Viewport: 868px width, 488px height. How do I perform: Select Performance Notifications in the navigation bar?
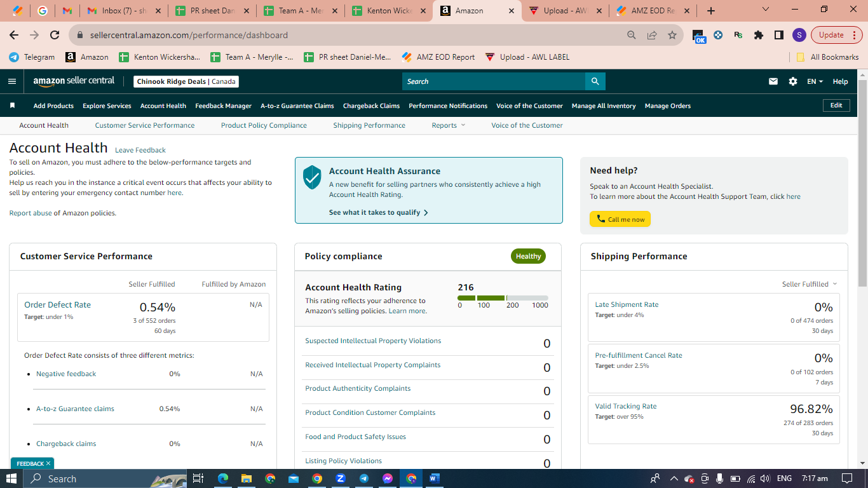(x=448, y=105)
